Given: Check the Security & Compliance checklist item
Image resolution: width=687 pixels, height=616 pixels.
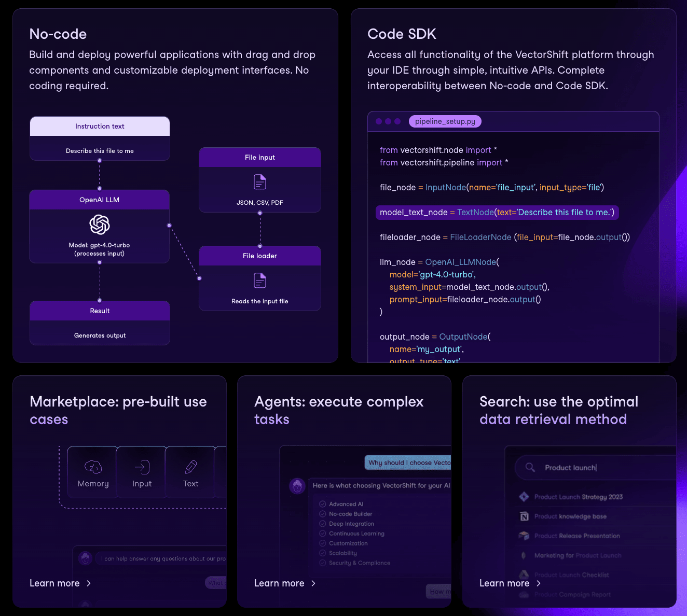Looking at the screenshot, I should 323,563.
